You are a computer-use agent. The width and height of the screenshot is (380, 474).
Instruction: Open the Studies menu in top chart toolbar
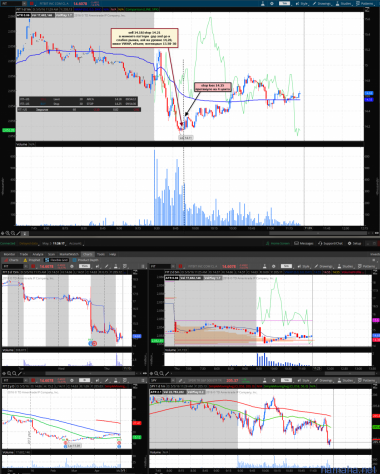coord(345,3)
